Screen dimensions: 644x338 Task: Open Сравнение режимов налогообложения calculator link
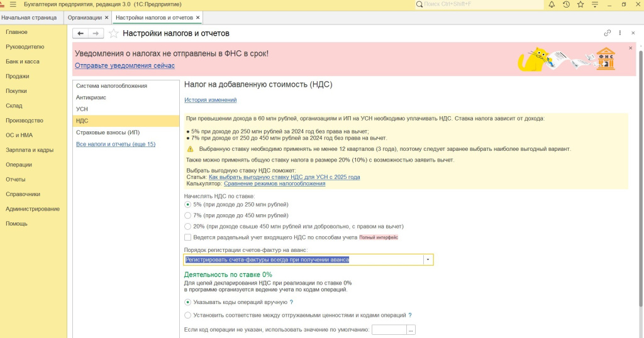point(274,184)
